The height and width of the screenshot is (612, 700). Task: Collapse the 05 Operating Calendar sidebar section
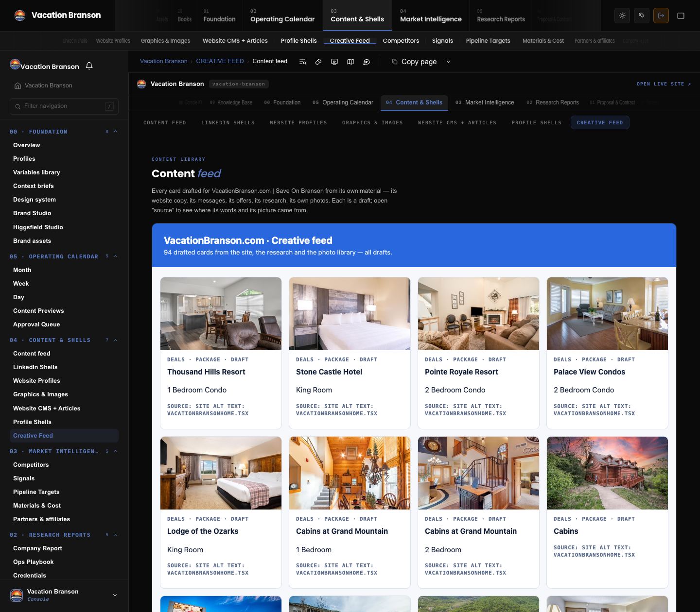[116, 256]
